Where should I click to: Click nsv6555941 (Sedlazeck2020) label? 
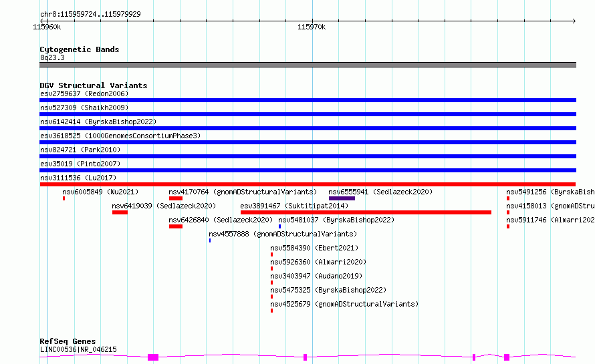(x=380, y=192)
